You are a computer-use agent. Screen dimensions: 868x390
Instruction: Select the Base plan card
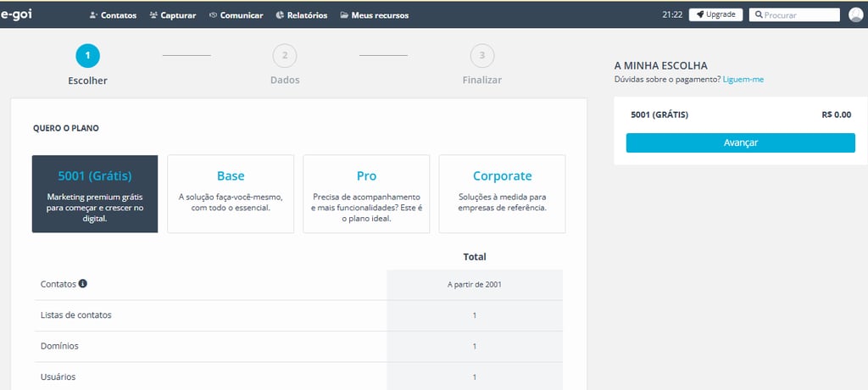(231, 194)
